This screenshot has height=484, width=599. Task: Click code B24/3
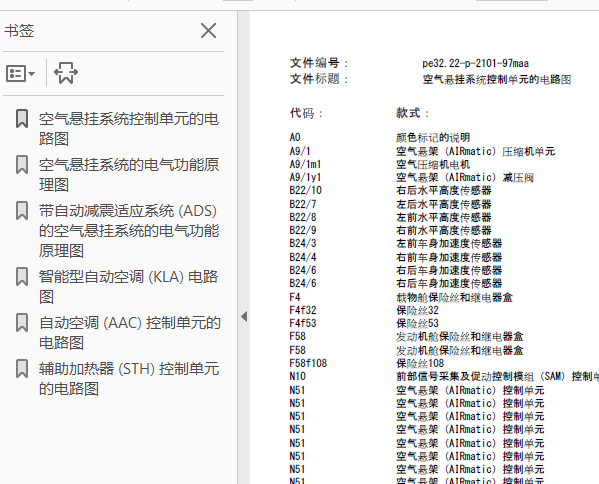point(303,243)
